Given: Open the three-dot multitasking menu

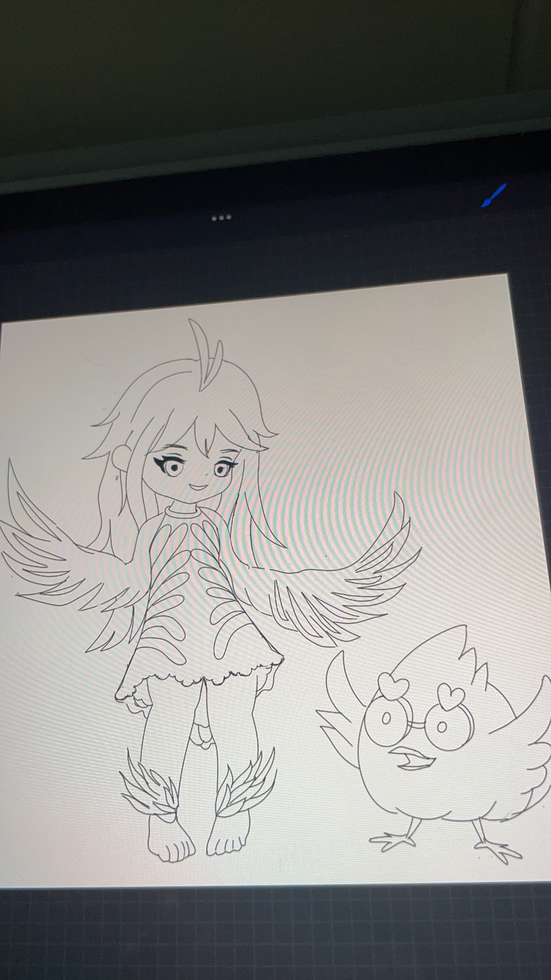Looking at the screenshot, I should pyautogui.click(x=221, y=217).
